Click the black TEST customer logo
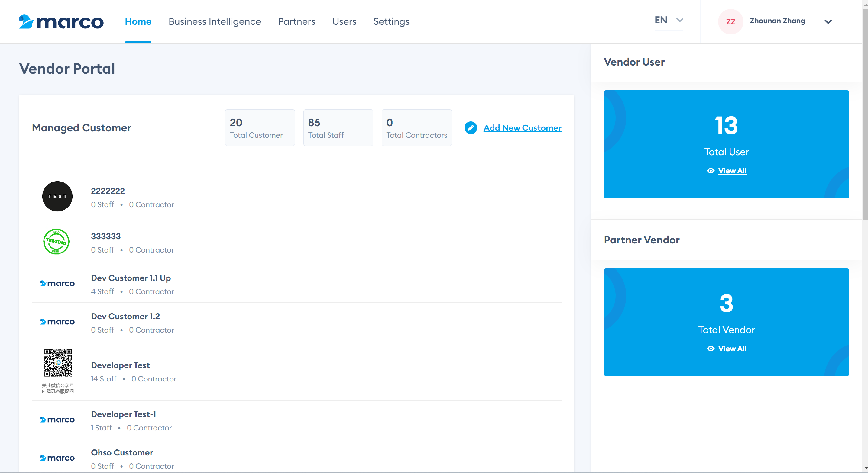 coord(57,196)
